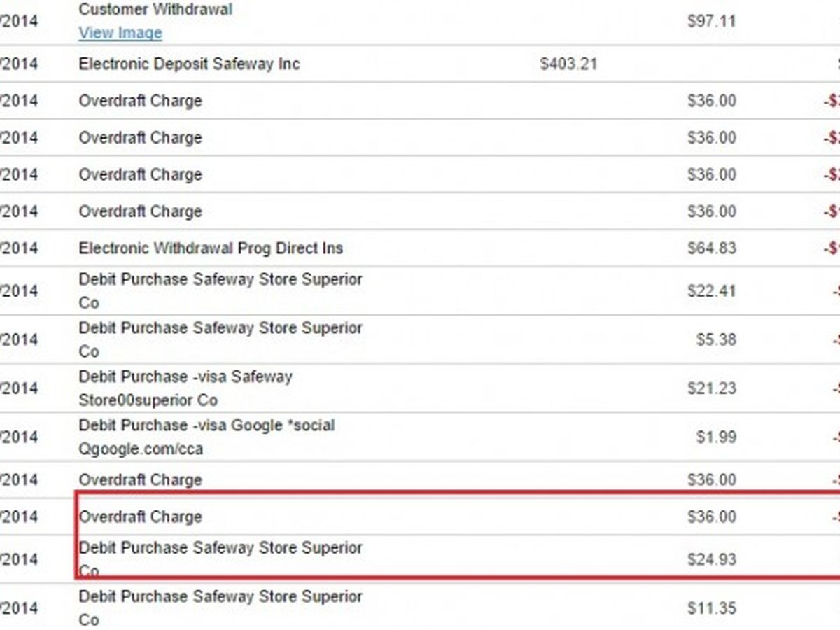Select the $97.11 withdrawal amount
The height and width of the screenshot is (630, 840).
[711, 21]
